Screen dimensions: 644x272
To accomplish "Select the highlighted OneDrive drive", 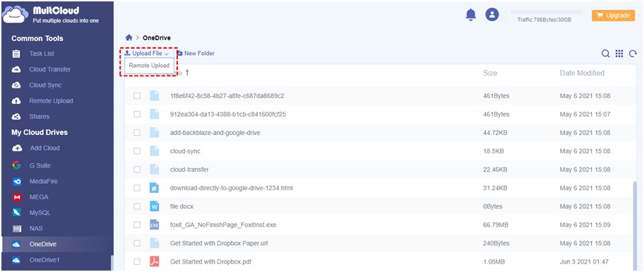I will [56, 244].
